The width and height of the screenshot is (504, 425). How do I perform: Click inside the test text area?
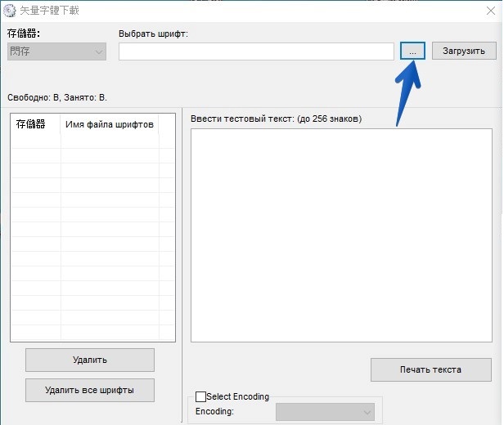341,235
